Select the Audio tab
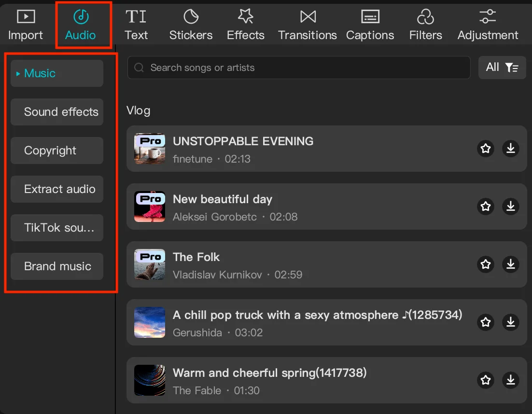 point(81,25)
